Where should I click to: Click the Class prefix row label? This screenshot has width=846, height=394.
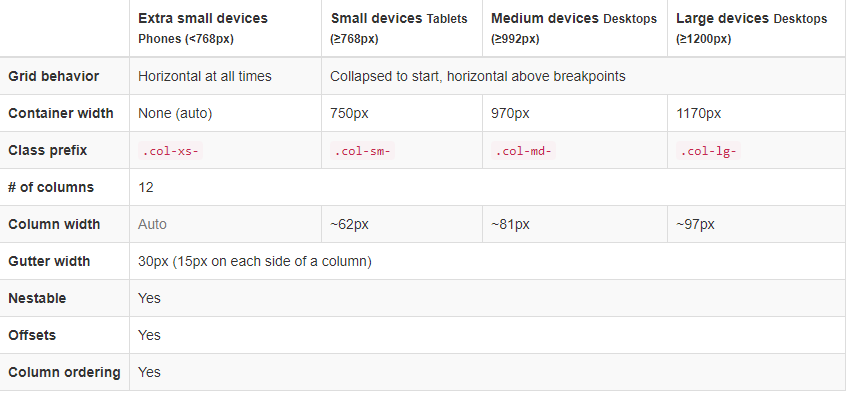pos(47,151)
